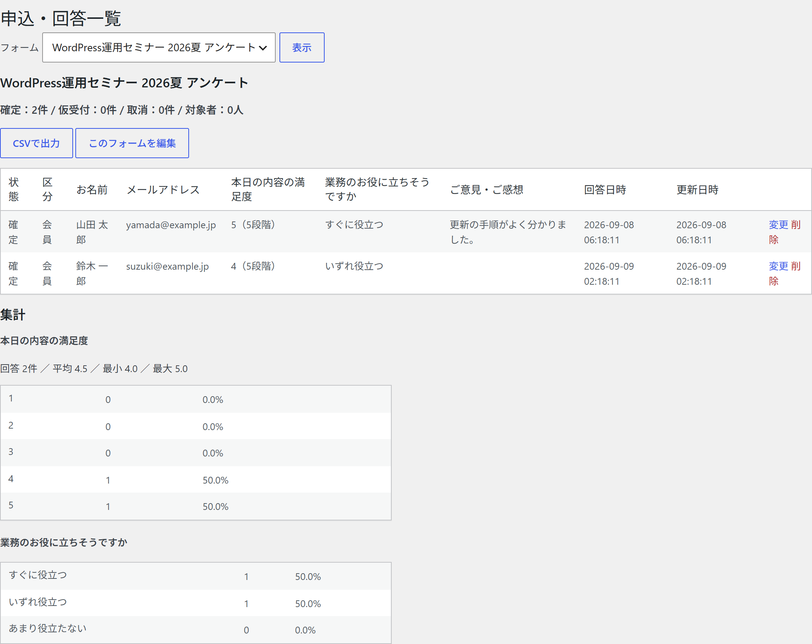This screenshot has height=644, width=812.
Task: Click the 本日の内容の満足度 column header
Action: [x=268, y=189]
